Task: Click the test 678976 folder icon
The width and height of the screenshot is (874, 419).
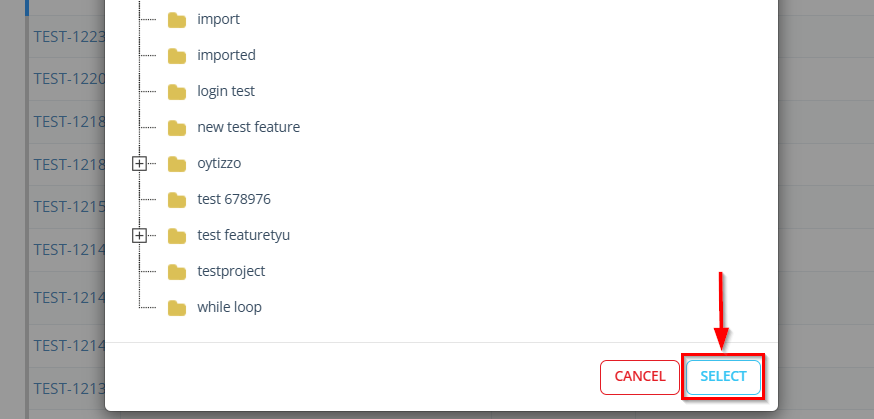Action: click(x=177, y=200)
